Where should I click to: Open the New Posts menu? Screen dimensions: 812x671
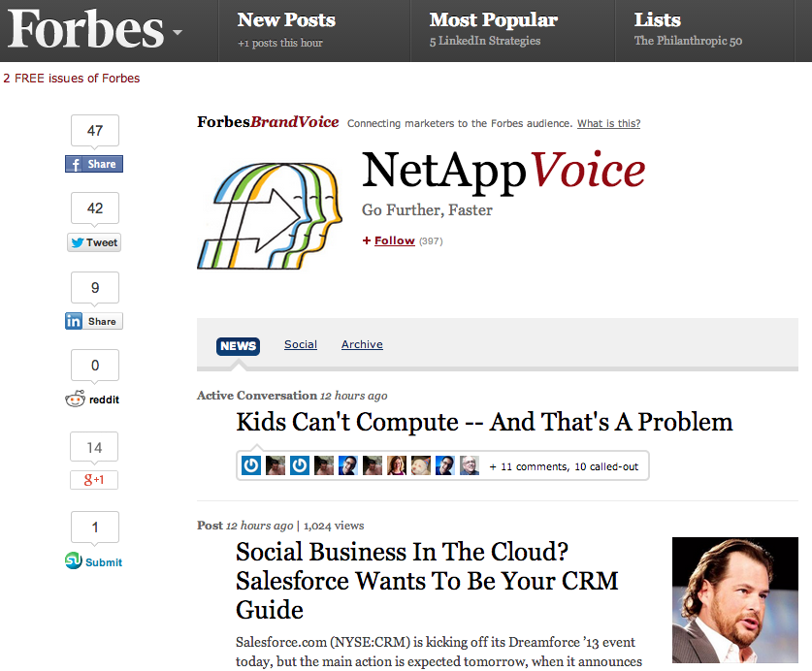click(286, 20)
